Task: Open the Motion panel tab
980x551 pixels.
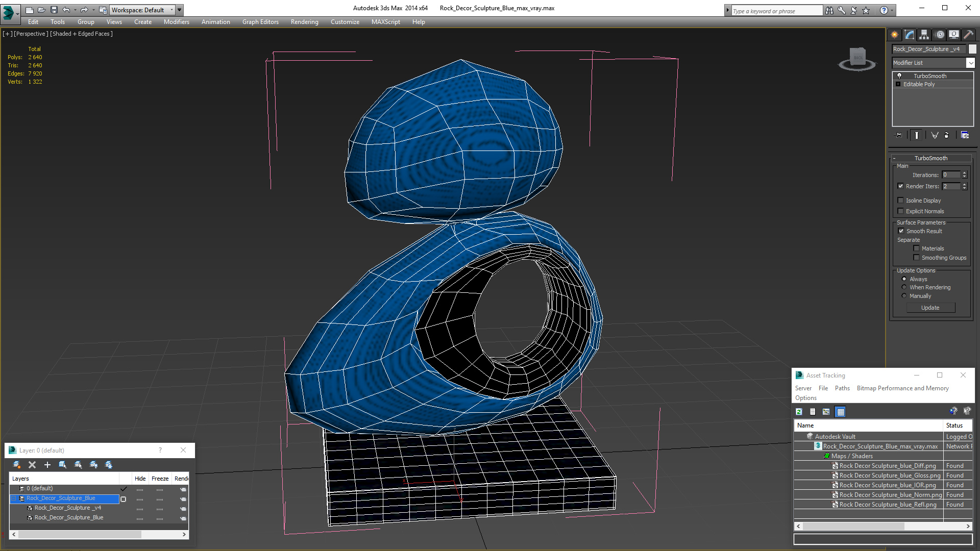Action: pos(940,35)
